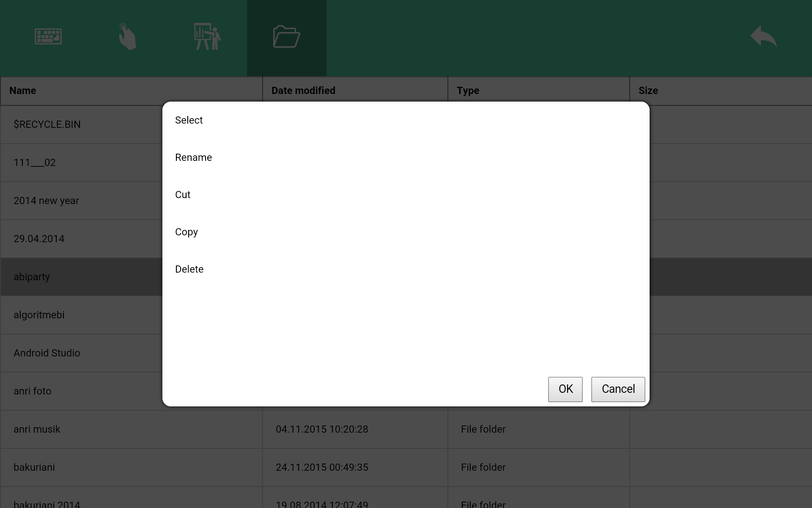Dismiss dialog with Cancel button

pyautogui.click(x=618, y=389)
